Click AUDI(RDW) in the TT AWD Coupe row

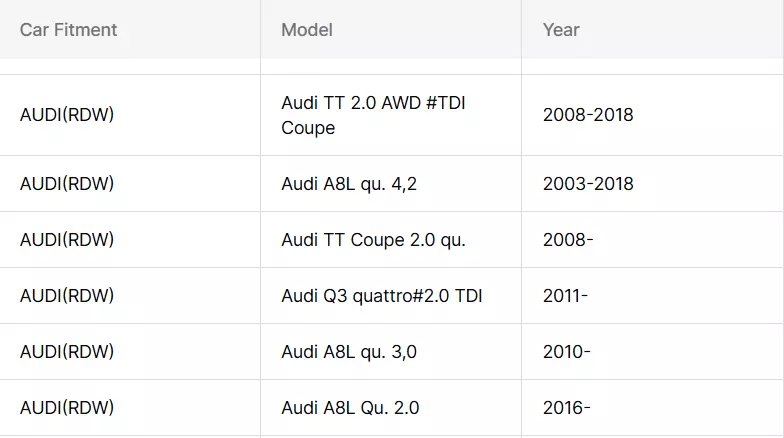coord(67,115)
